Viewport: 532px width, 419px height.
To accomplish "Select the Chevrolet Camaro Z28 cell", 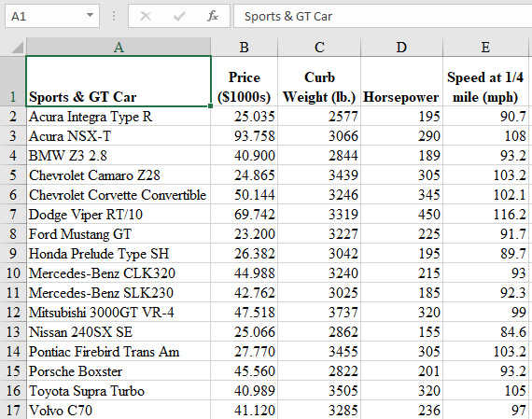I will coord(119,175).
